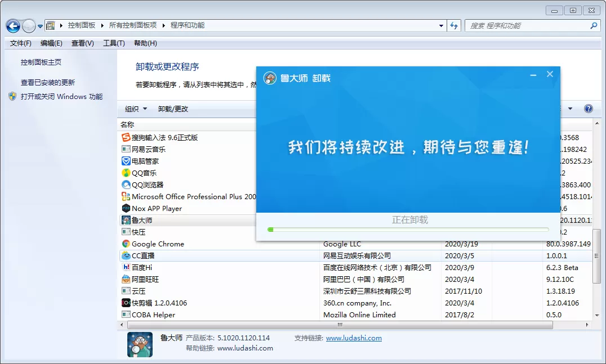Open 控制面板主页 link

[41, 62]
